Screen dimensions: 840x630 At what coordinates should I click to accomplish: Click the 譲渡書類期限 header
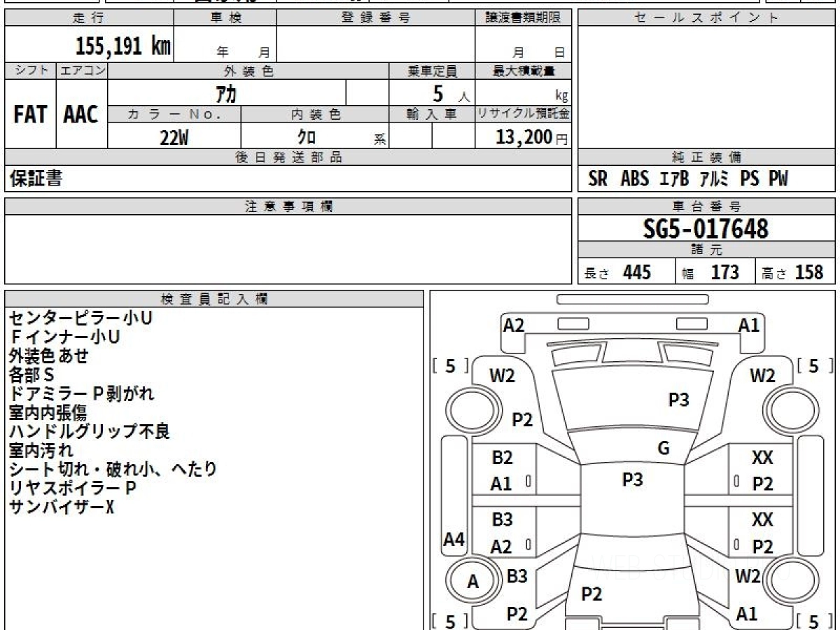point(523,17)
